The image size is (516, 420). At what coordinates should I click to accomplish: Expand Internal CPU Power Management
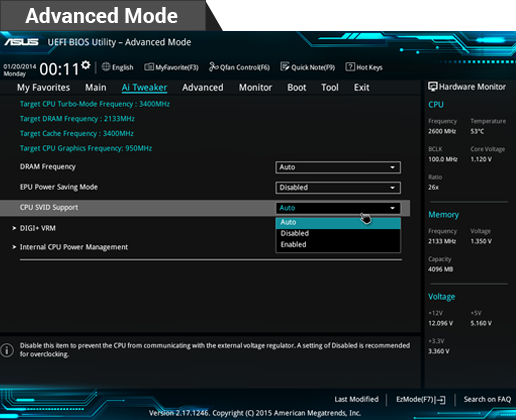point(74,247)
